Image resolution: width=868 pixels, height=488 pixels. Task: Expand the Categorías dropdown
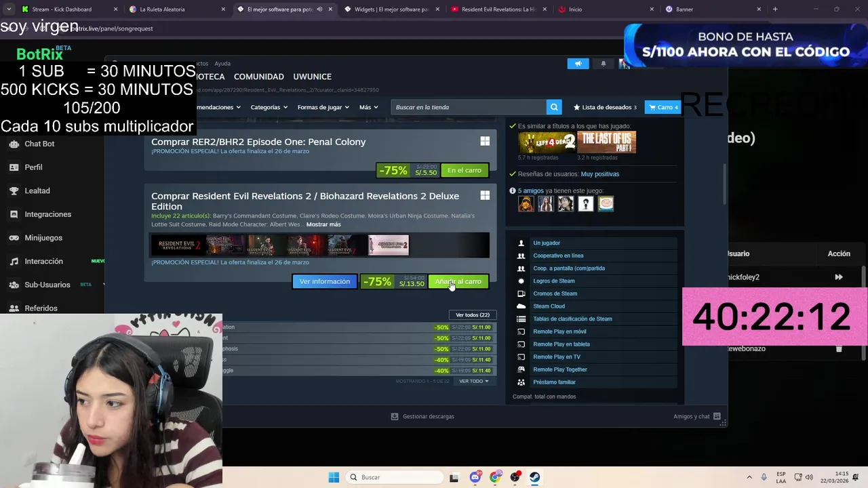click(x=269, y=107)
